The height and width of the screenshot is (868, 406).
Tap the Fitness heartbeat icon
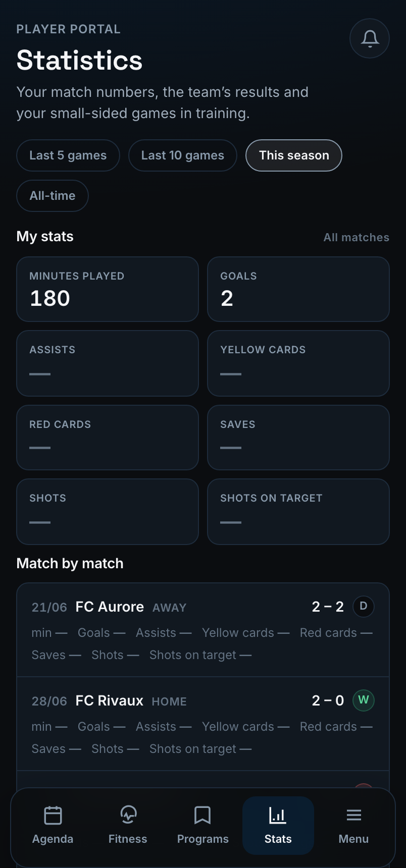click(x=128, y=815)
